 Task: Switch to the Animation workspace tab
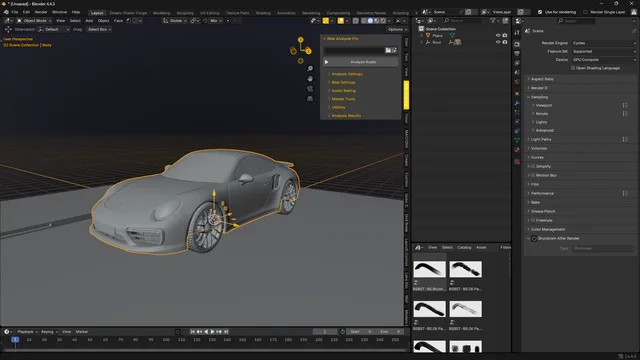pos(286,13)
